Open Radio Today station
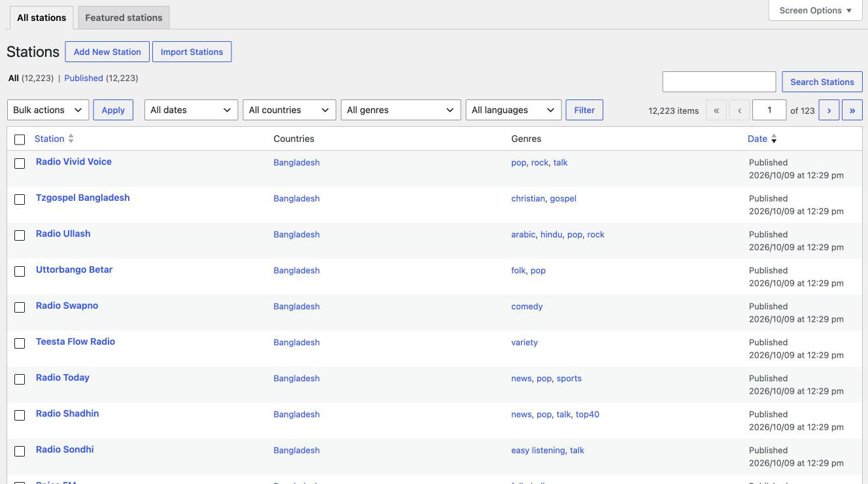 point(63,377)
